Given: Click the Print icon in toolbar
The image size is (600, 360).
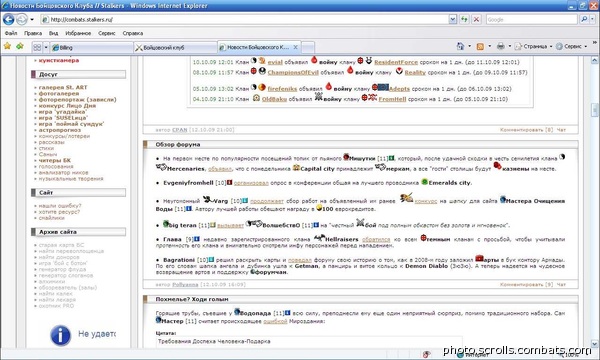Looking at the screenshot, I should coord(501,46).
